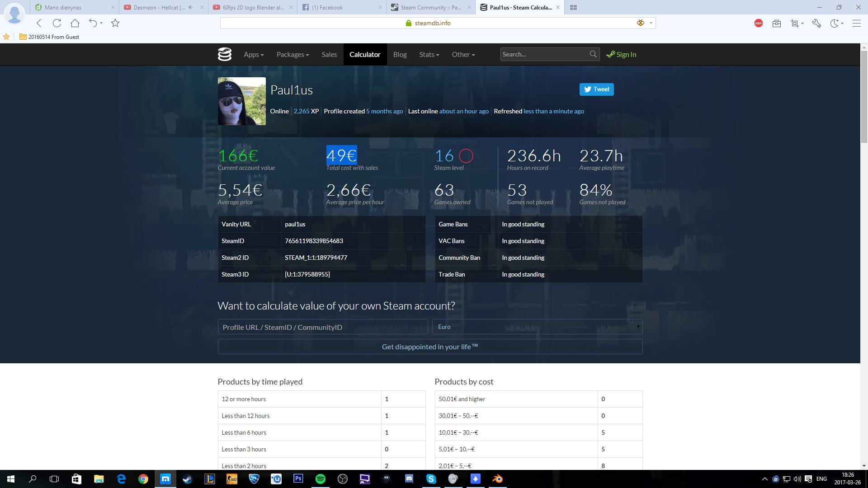Open Skype from the taskbar
This screenshot has width=868, height=488.
tap(431, 479)
